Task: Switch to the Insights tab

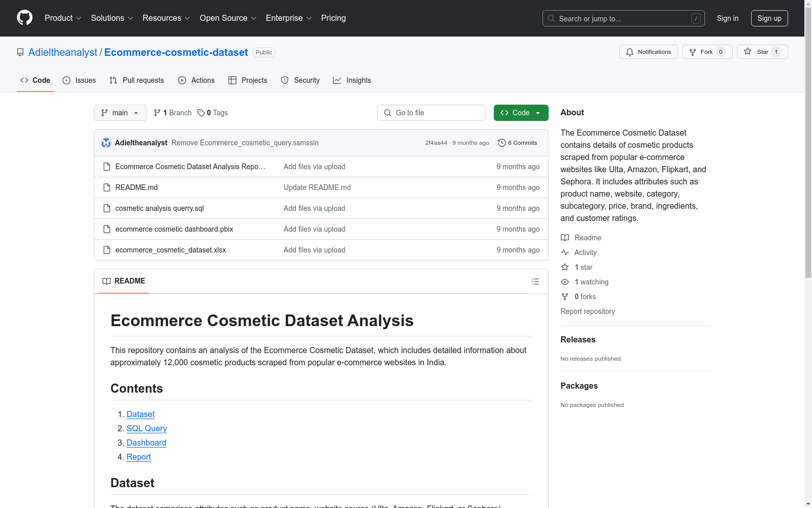Action: click(x=352, y=80)
